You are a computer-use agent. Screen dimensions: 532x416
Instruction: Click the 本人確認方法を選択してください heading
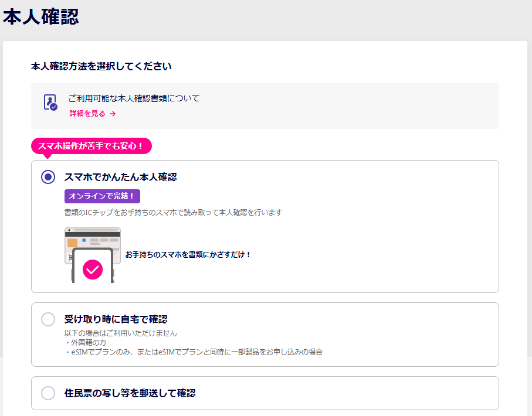(x=101, y=66)
